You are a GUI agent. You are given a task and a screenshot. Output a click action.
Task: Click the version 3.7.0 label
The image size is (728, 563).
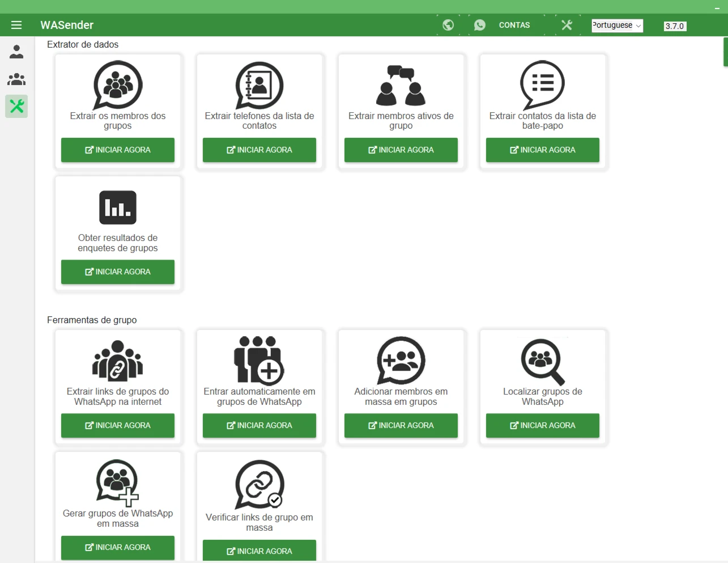675,26
